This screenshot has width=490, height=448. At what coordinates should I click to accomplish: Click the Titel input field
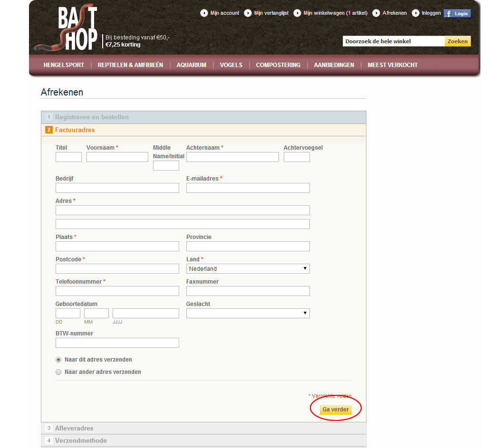(68, 157)
